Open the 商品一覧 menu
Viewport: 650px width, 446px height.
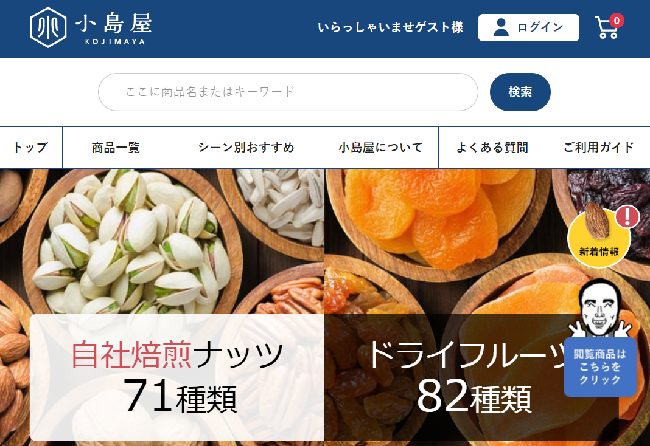coord(116,148)
